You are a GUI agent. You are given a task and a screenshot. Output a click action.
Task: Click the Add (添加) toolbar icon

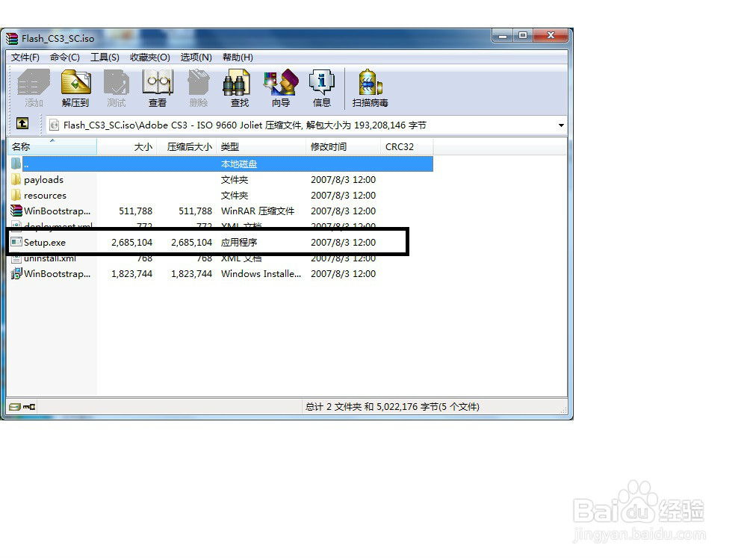coord(34,88)
